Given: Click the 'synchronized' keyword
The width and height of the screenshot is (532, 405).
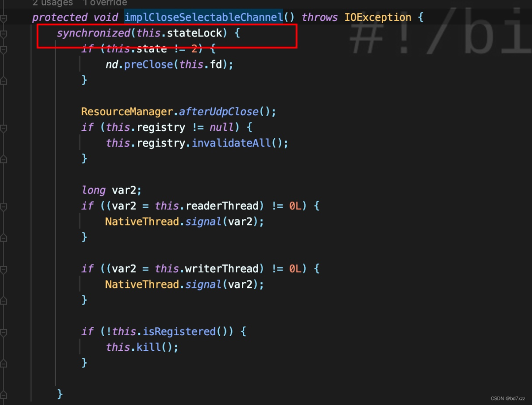Looking at the screenshot, I should [93, 33].
